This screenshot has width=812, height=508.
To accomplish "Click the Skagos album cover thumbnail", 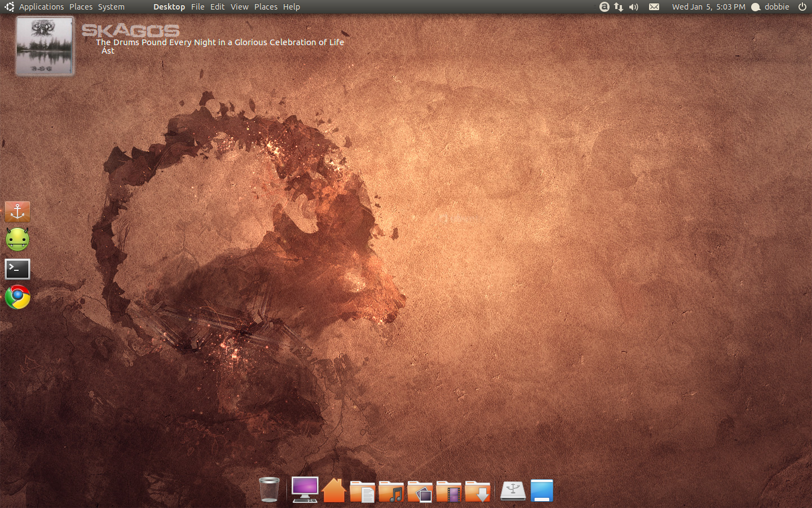I will tap(45, 46).
